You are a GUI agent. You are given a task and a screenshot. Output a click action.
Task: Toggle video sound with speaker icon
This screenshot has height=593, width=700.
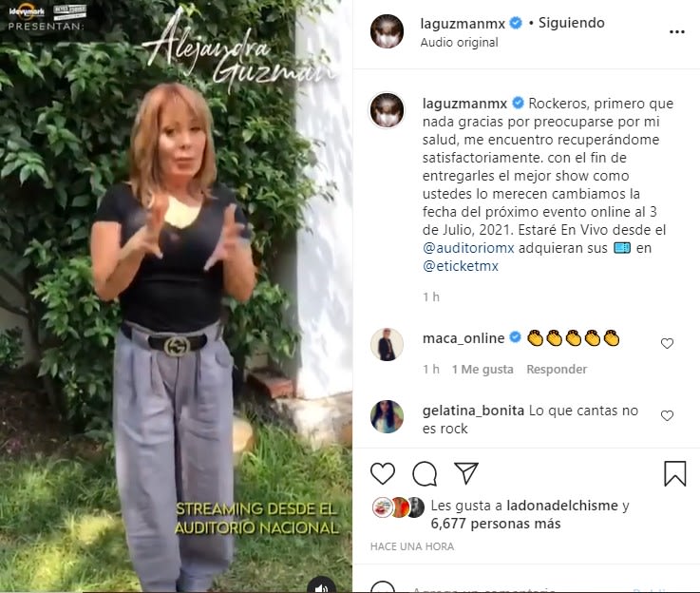pyautogui.click(x=321, y=587)
